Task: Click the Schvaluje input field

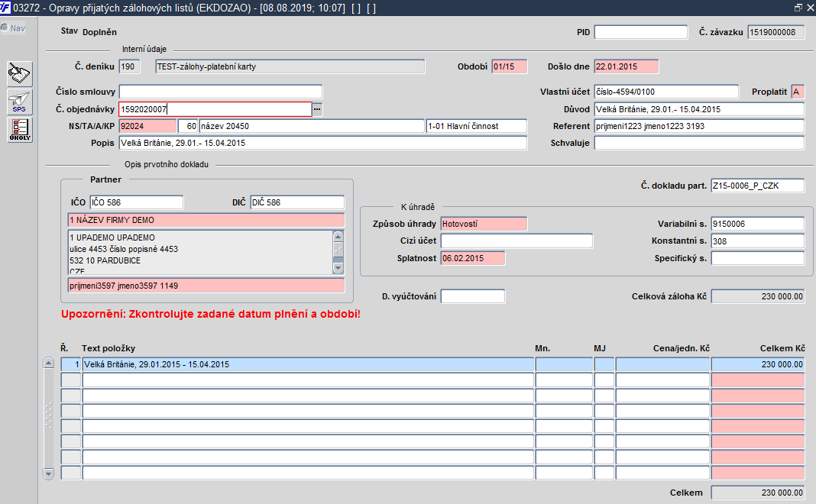Action: [x=699, y=143]
